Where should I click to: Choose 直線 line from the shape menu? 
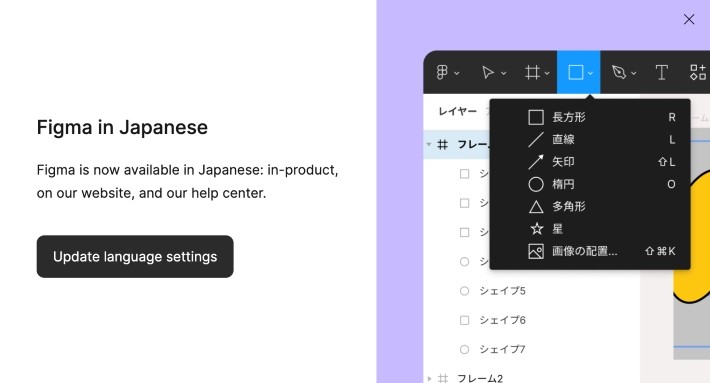[590, 139]
